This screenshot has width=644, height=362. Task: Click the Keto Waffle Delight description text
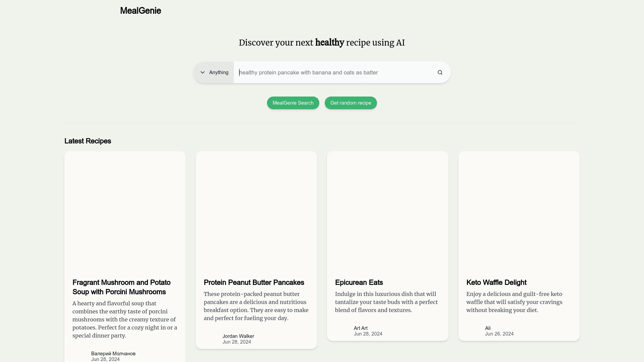tap(514, 302)
